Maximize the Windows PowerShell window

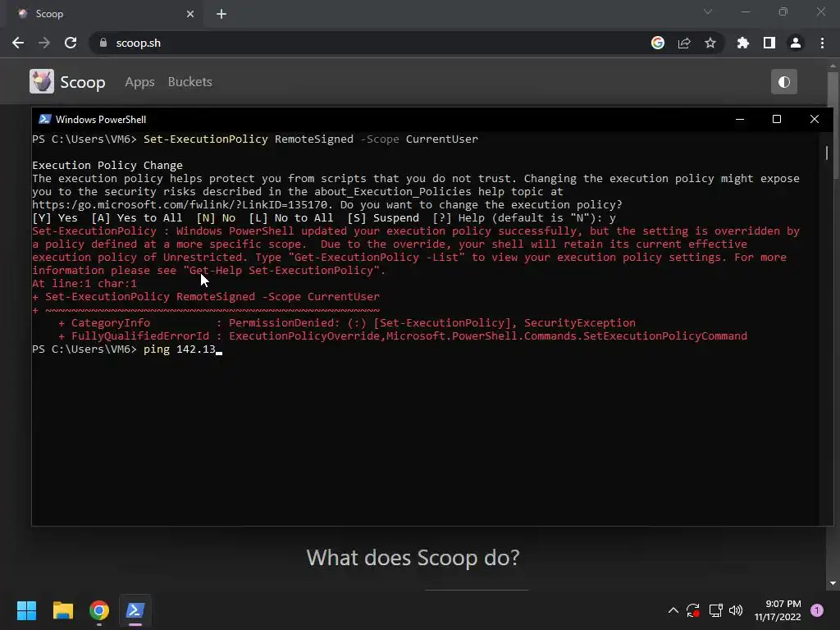click(777, 119)
